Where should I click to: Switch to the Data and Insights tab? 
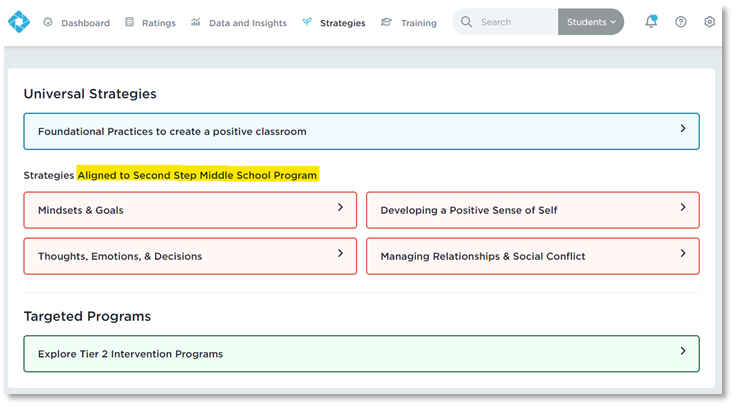click(x=247, y=23)
